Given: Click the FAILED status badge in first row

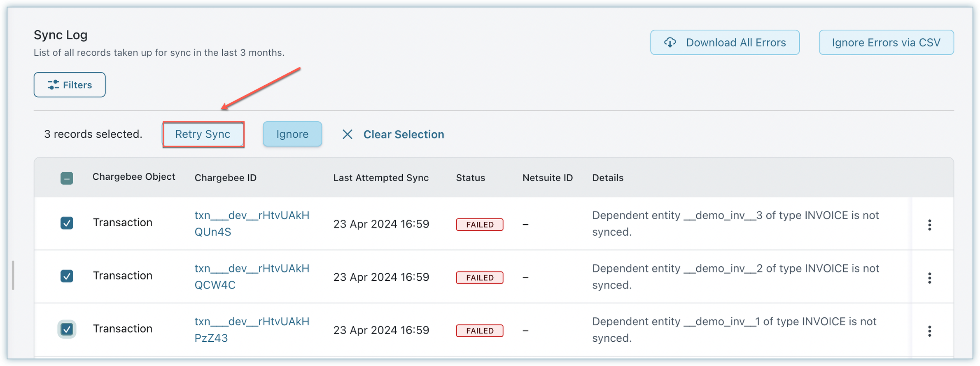Looking at the screenshot, I should coord(479,225).
